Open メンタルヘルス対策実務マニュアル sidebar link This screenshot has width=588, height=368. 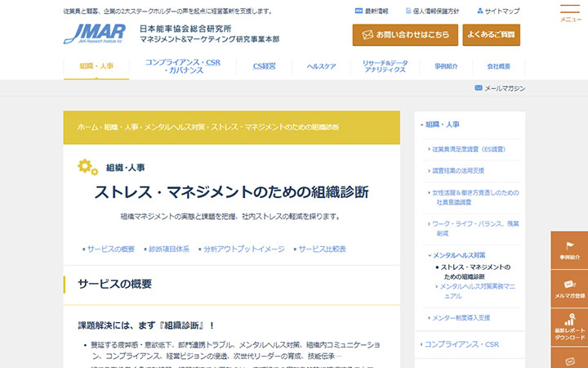pyautogui.click(x=475, y=291)
